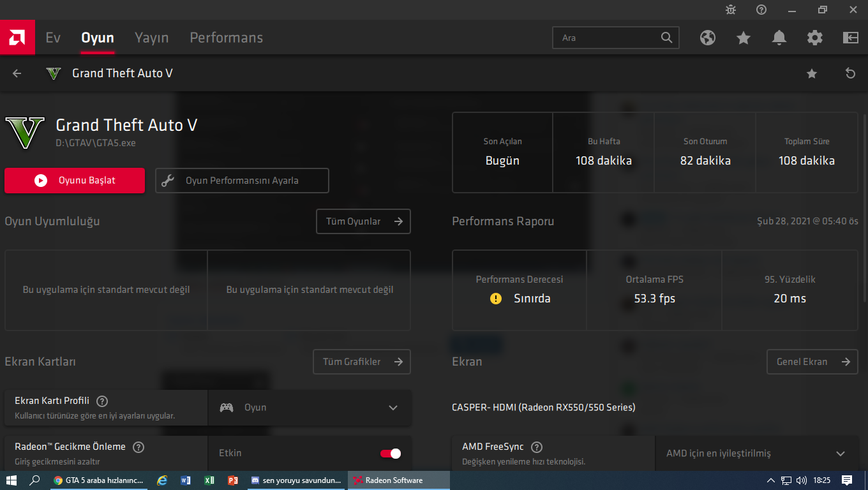Open the Performans tab
This screenshot has height=490, width=868.
coord(227,38)
